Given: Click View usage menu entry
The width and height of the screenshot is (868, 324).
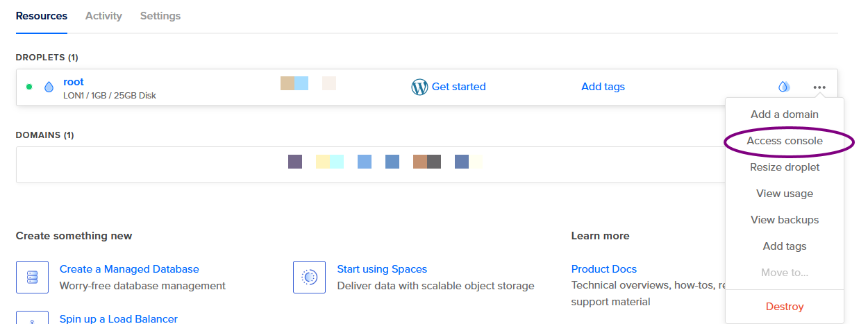Looking at the screenshot, I should tap(785, 194).
